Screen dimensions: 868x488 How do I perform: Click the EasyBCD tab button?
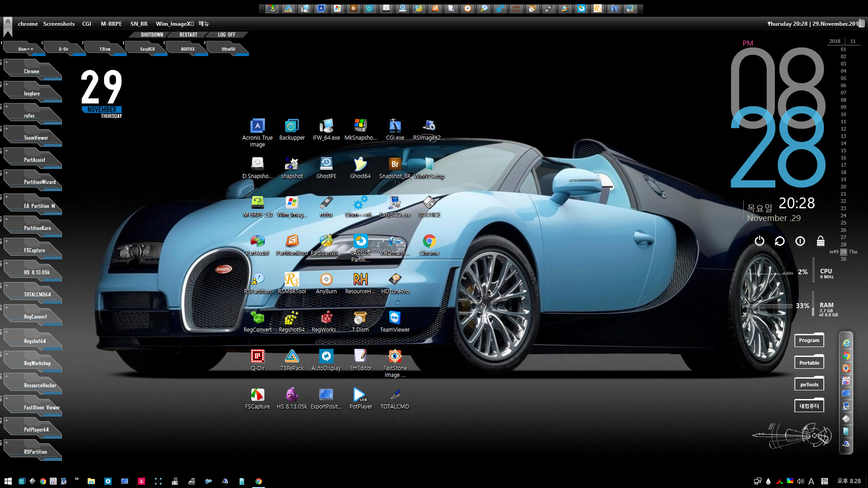[147, 49]
